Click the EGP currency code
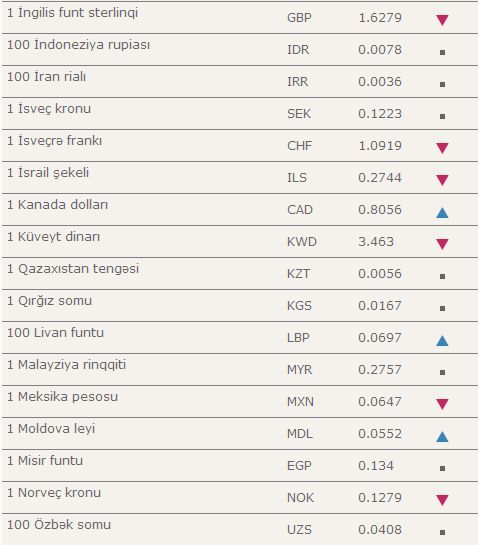The width and height of the screenshot is (478, 545). coord(299,466)
